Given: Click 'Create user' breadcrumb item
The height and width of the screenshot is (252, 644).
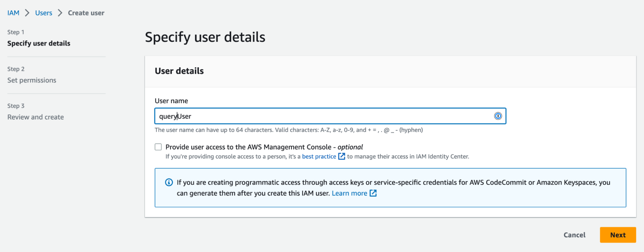Looking at the screenshot, I should click(x=86, y=13).
